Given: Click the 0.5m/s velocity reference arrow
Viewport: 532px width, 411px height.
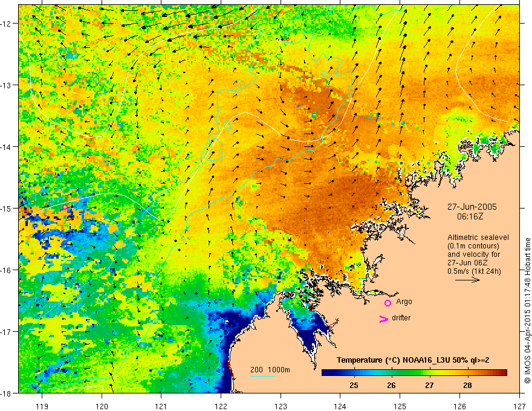Looking at the screenshot, I should (x=467, y=280).
